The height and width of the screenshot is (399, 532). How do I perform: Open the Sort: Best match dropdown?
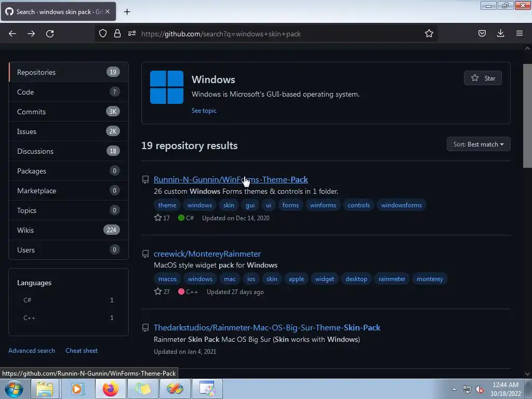click(x=478, y=144)
